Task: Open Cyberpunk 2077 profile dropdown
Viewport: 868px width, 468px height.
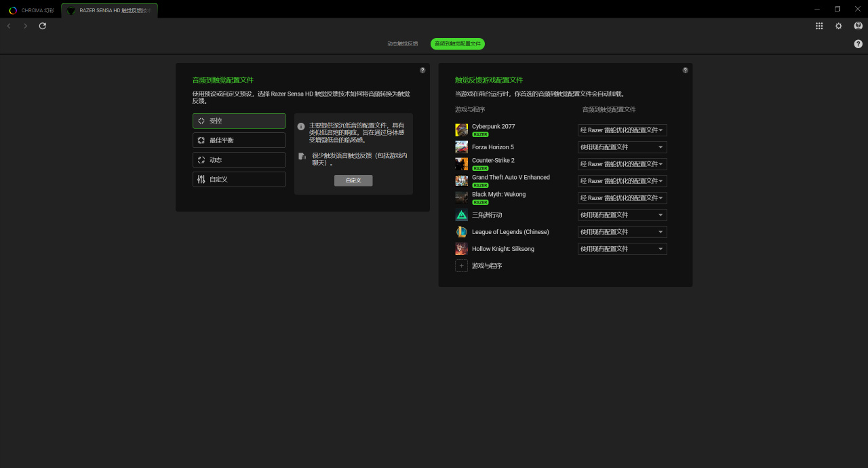Action: pyautogui.click(x=622, y=130)
